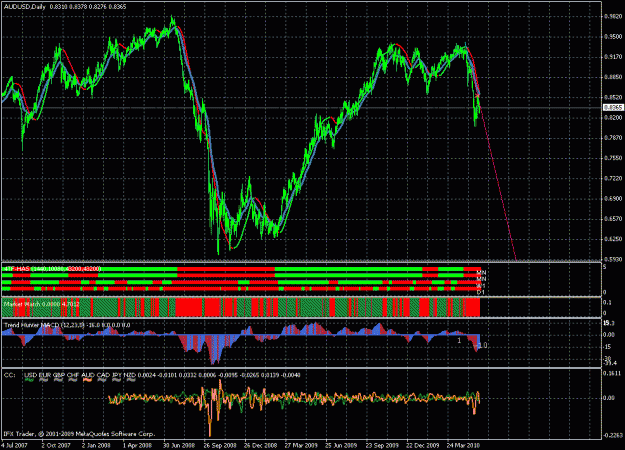Click the USD currency legend entry
The image size is (625, 450).
[30, 375]
